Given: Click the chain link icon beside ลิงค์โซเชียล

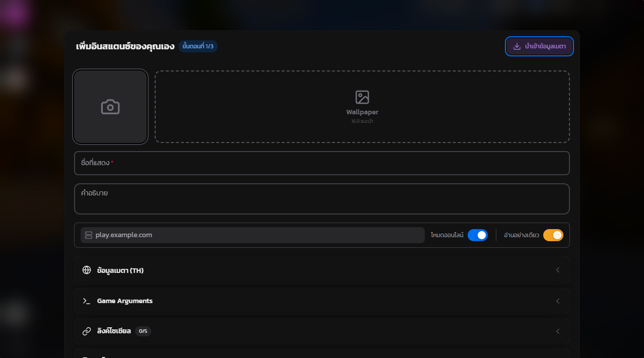Looking at the screenshot, I should (x=87, y=331).
